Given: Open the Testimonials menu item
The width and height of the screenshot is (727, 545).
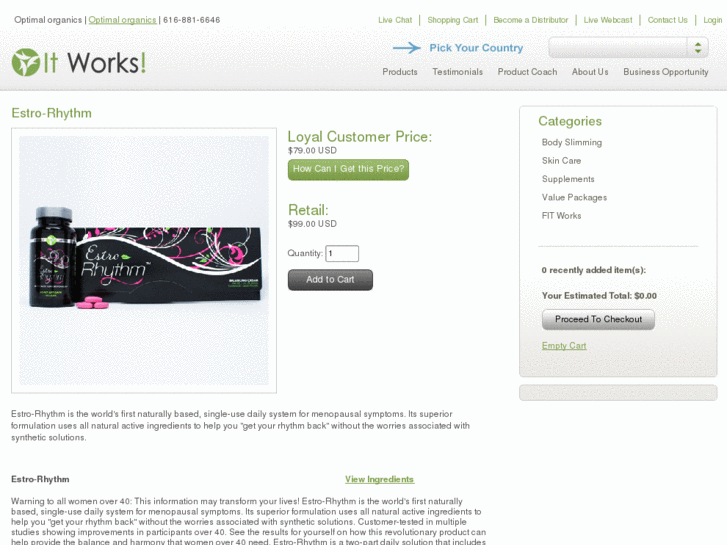Looking at the screenshot, I should (x=457, y=72).
